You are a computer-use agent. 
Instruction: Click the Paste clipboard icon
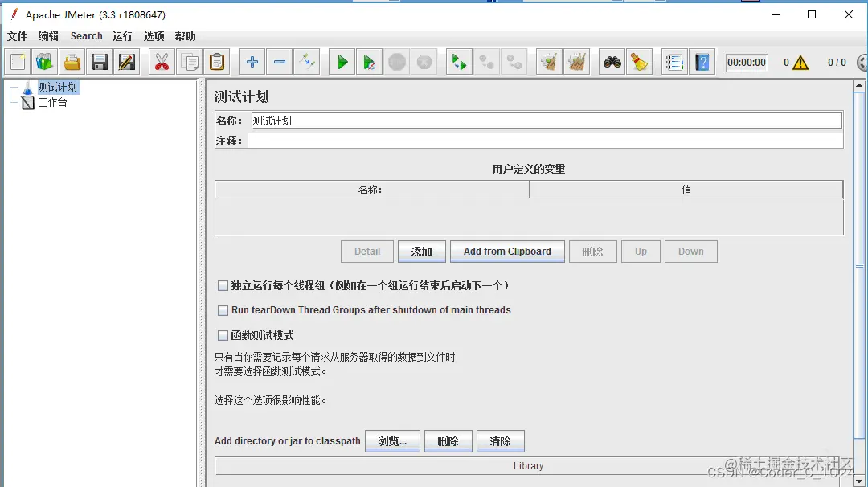click(217, 62)
